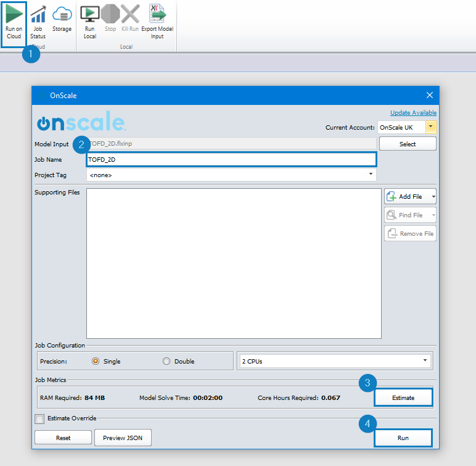The height and width of the screenshot is (466, 476).
Task: Click the Remove File button
Action: tap(410, 233)
